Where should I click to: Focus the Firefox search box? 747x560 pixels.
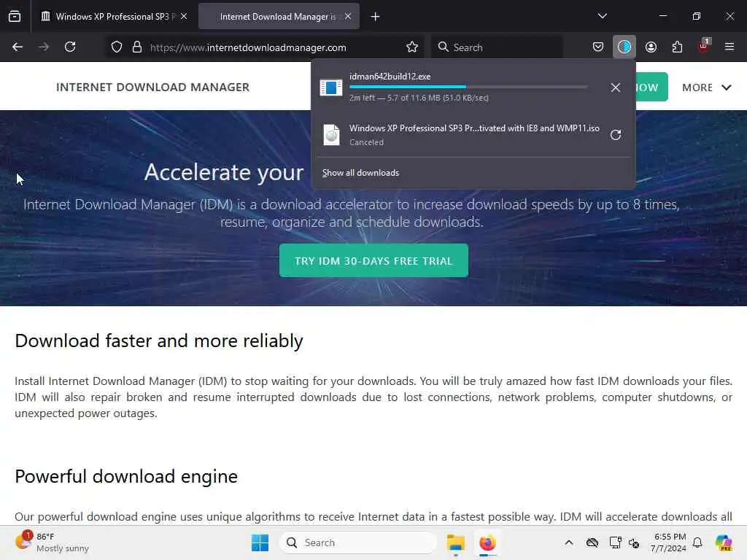(x=497, y=47)
